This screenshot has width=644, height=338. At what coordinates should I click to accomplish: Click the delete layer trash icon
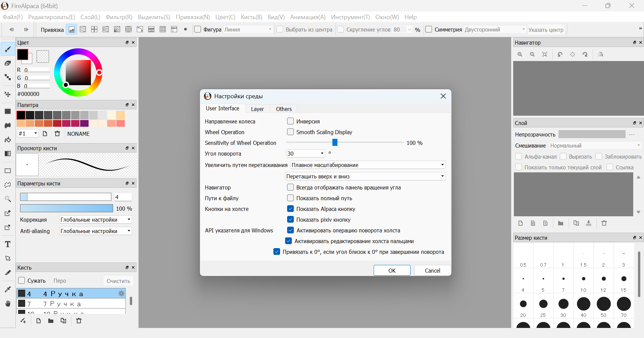(604, 223)
